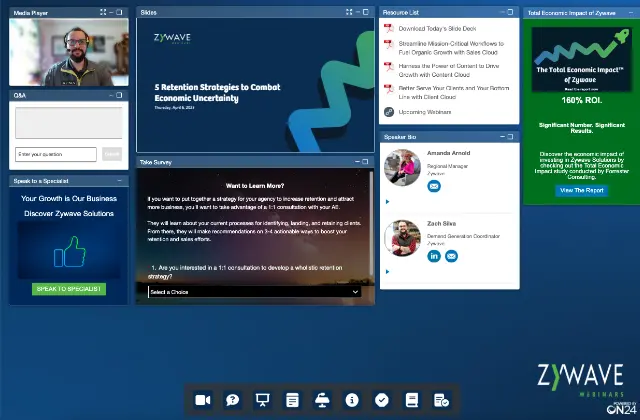Download Today's Slide Deck link
The image size is (640, 420).
(x=437, y=29)
